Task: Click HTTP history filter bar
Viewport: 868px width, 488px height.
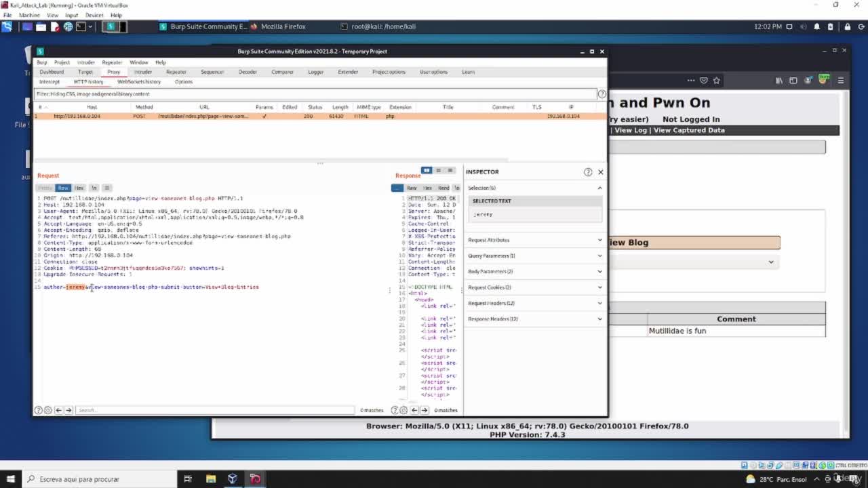Action: coord(315,94)
